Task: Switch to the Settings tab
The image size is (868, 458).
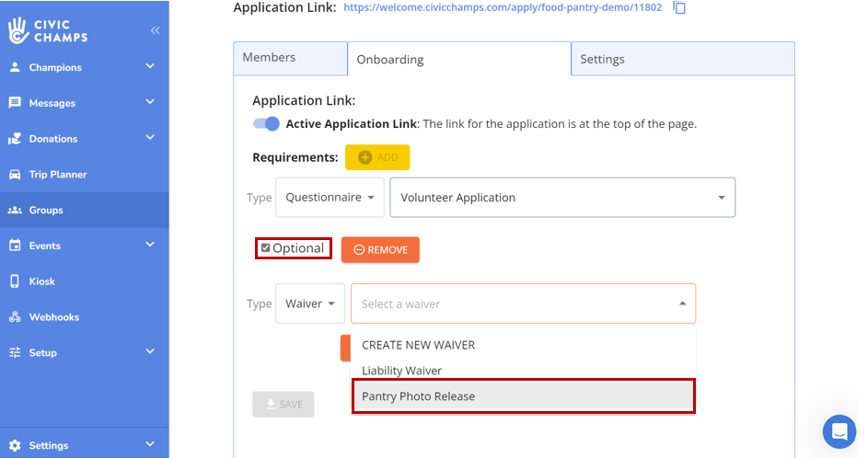Action: coord(681,59)
